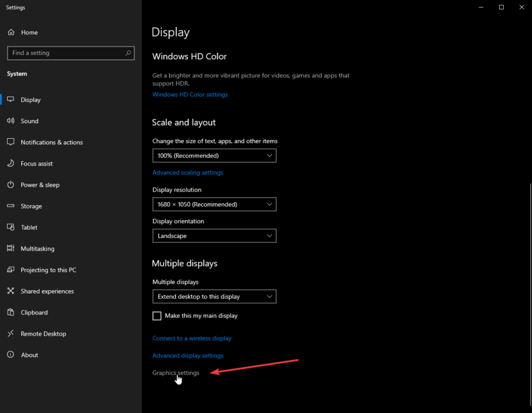Click the Tablet settings icon
Image resolution: width=532 pixels, height=413 pixels.
click(x=10, y=227)
